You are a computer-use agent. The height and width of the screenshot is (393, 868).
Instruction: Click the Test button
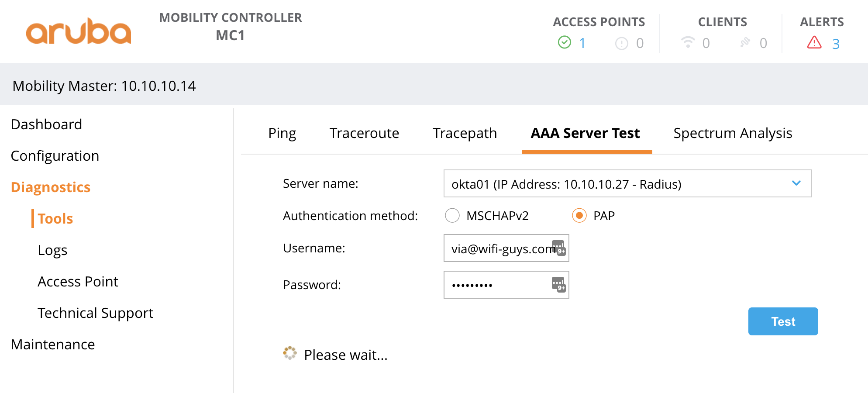click(x=783, y=321)
